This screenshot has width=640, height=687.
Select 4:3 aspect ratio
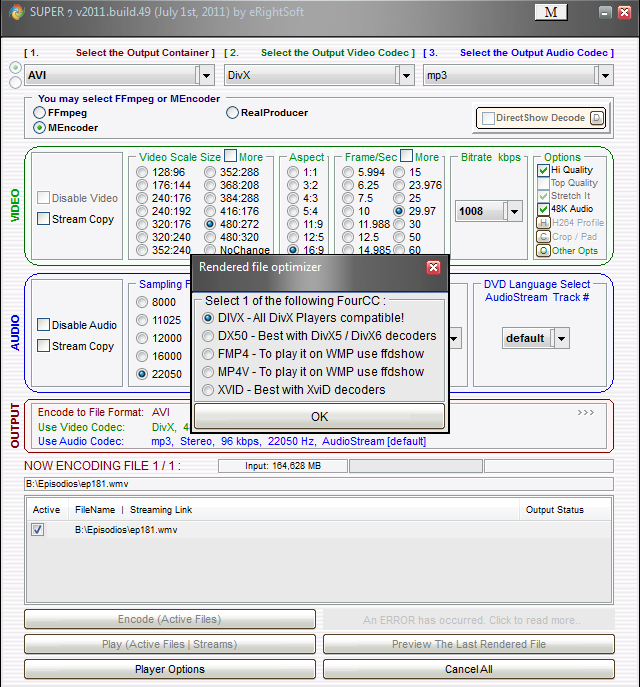tap(293, 198)
